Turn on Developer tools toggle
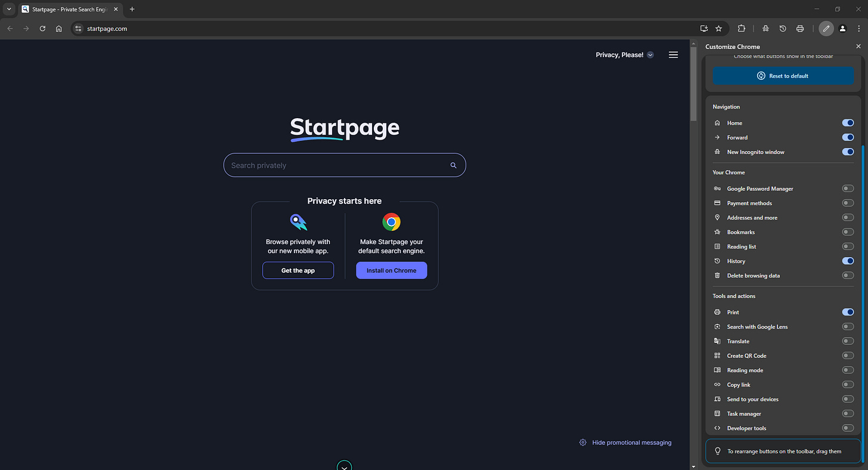Viewport: 868px width, 470px height. point(848,428)
